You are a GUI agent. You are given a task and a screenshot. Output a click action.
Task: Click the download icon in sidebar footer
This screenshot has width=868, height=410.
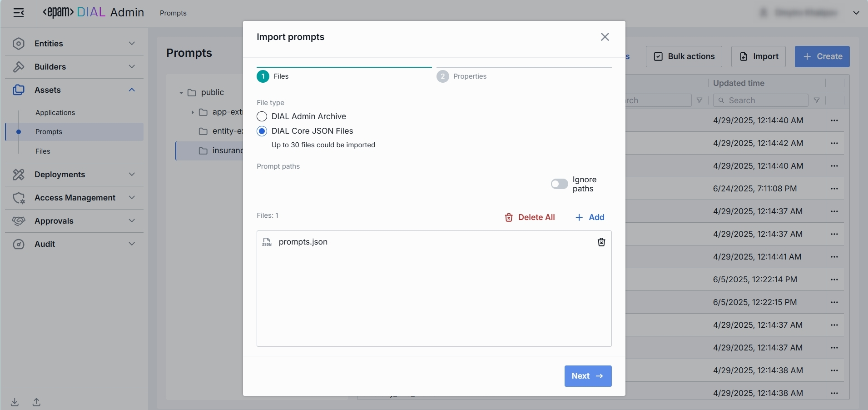pyautogui.click(x=15, y=402)
